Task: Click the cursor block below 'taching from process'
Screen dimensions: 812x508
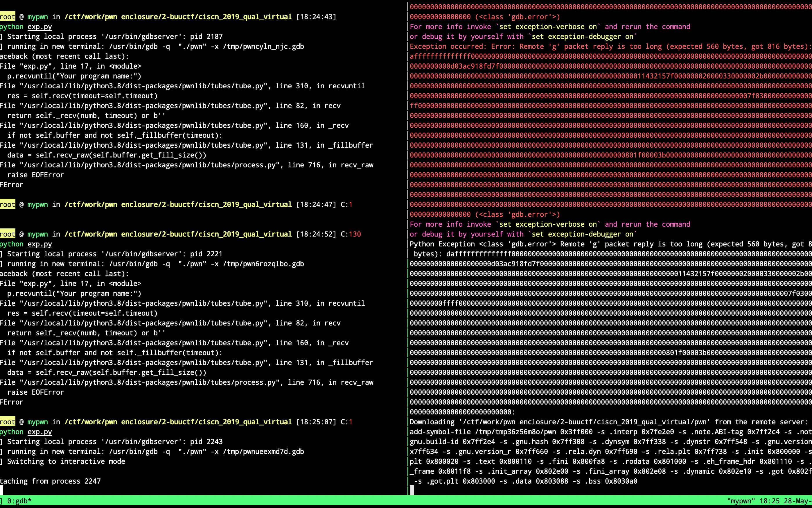Action: [x=2, y=491]
